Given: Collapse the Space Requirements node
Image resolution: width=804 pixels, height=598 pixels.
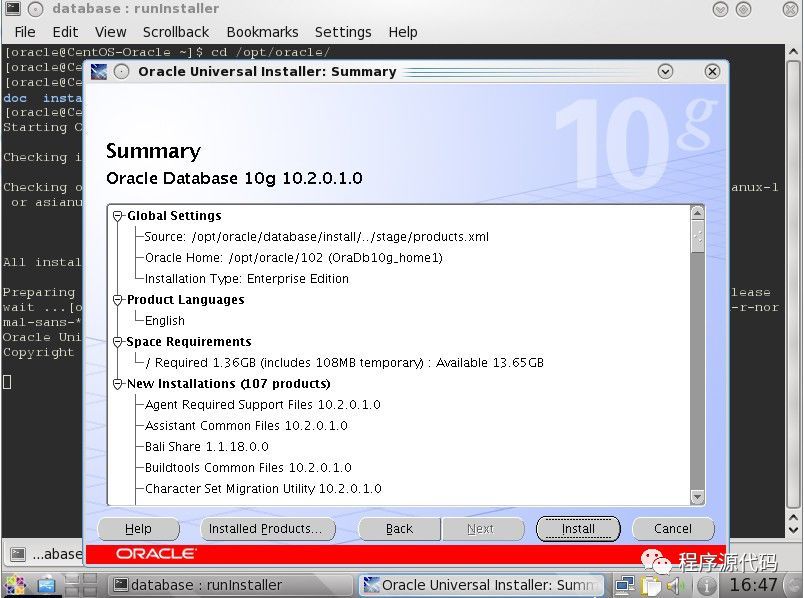Looking at the screenshot, I should tap(118, 342).
